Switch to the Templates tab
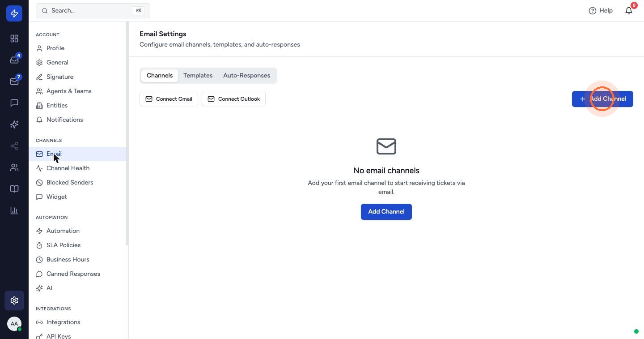The image size is (644, 339). [198, 76]
